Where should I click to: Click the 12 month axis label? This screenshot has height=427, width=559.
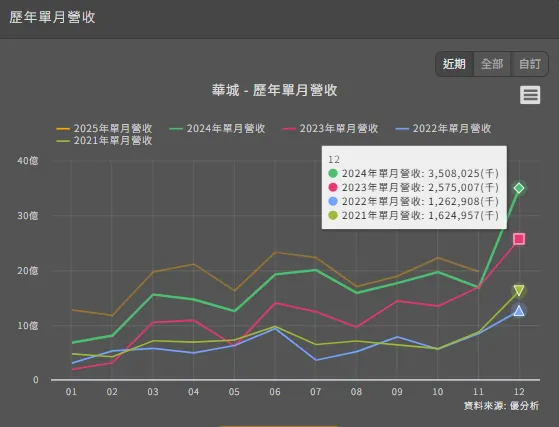519,392
